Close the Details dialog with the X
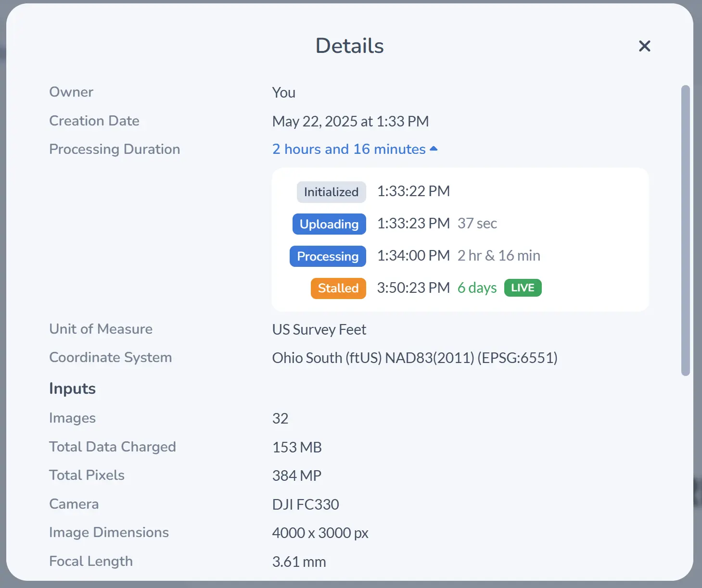This screenshot has width=702, height=588. [644, 46]
